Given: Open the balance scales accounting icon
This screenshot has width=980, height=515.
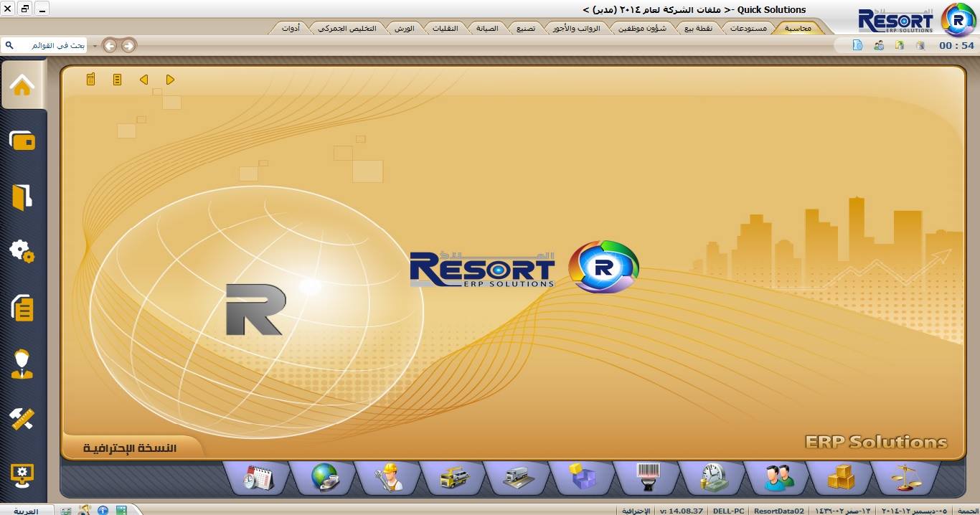Looking at the screenshot, I should click(905, 478).
